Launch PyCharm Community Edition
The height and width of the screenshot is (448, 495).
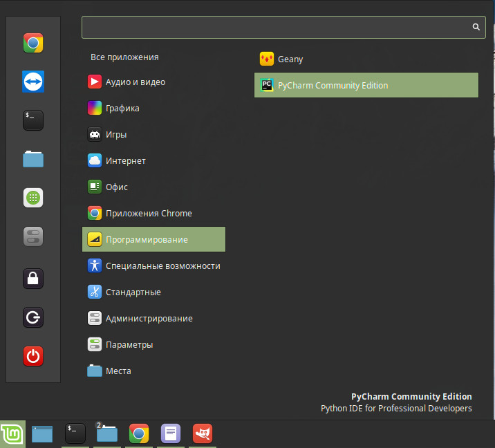coord(366,85)
